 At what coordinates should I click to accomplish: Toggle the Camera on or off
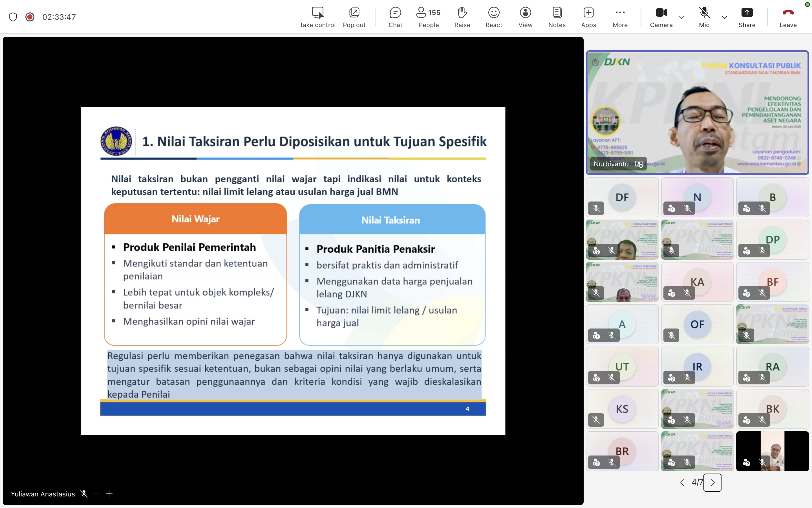point(661,17)
